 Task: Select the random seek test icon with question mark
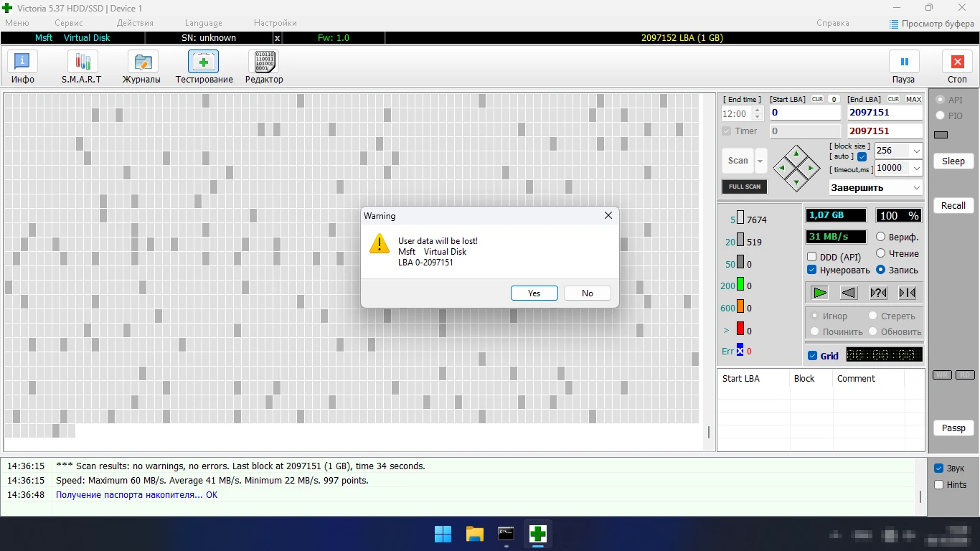coord(878,292)
